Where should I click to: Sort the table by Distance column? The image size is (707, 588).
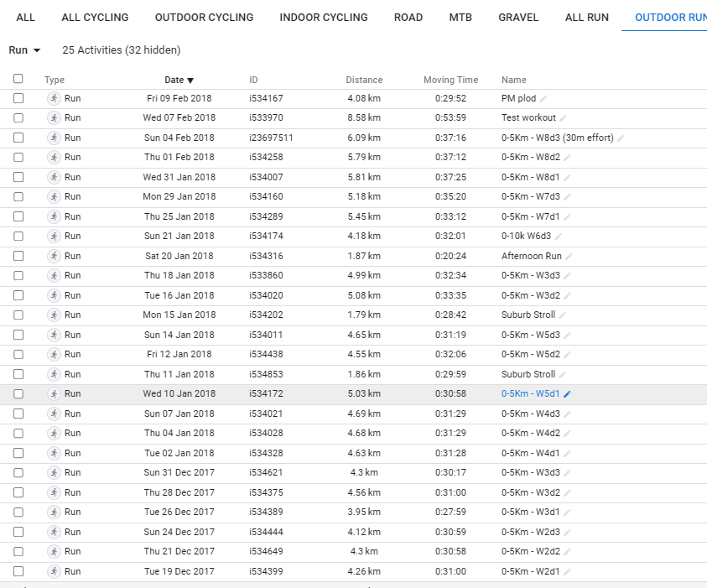pyautogui.click(x=364, y=80)
